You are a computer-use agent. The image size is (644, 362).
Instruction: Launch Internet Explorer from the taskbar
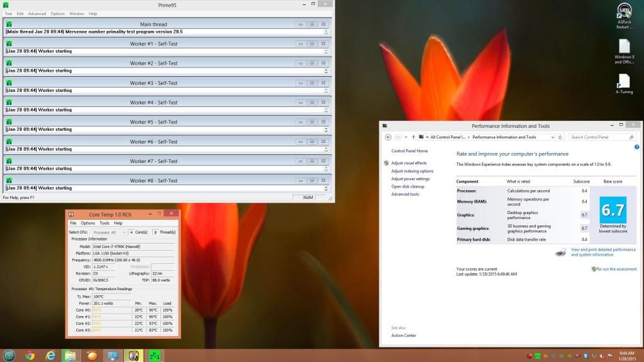click(x=50, y=356)
